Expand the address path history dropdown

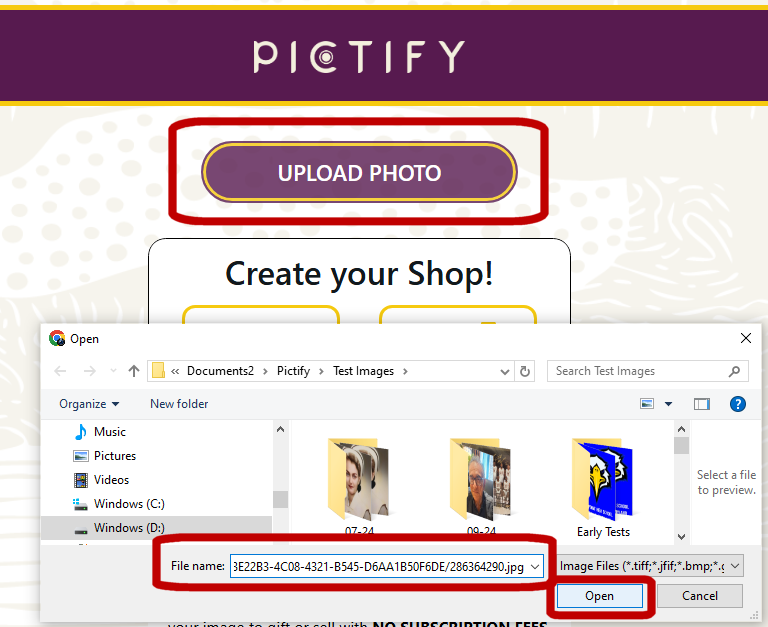point(505,372)
